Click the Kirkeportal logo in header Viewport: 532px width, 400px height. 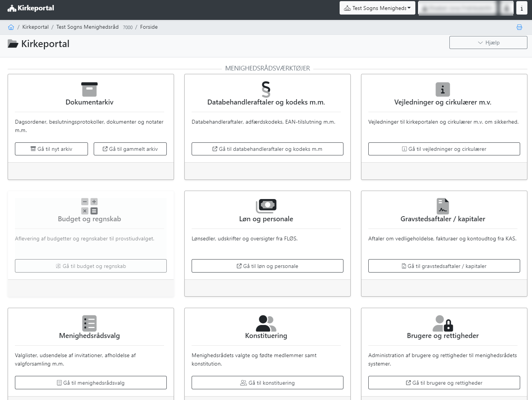(31, 8)
